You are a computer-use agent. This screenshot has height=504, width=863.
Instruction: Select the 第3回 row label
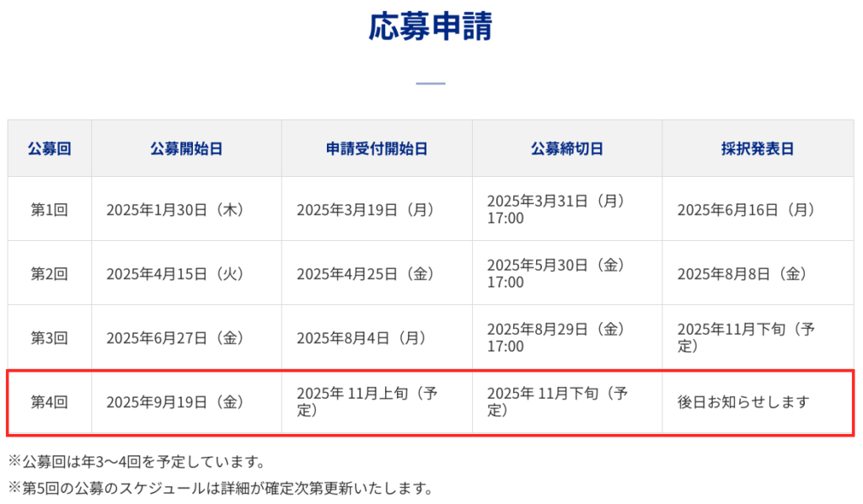(50, 338)
